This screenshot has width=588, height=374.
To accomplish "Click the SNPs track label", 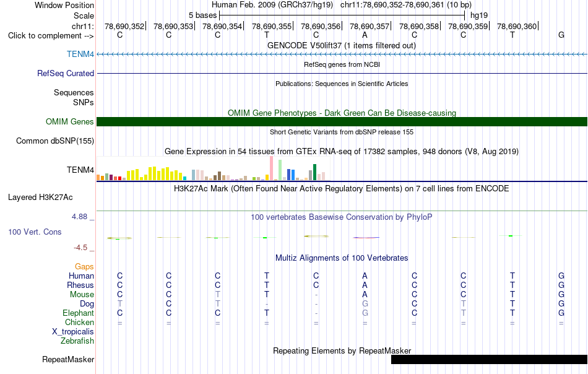I will 84,102.
